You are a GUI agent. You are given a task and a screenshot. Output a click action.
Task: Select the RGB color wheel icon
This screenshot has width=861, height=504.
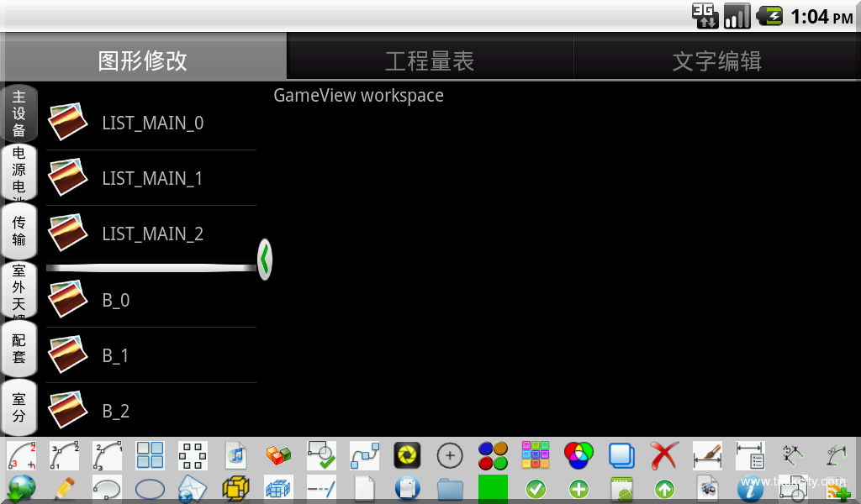click(x=578, y=456)
